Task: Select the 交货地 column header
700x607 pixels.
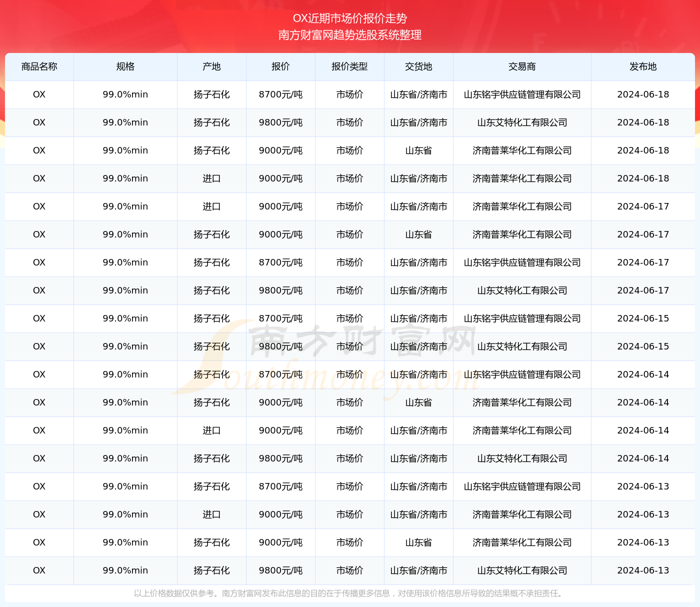Action: point(418,66)
